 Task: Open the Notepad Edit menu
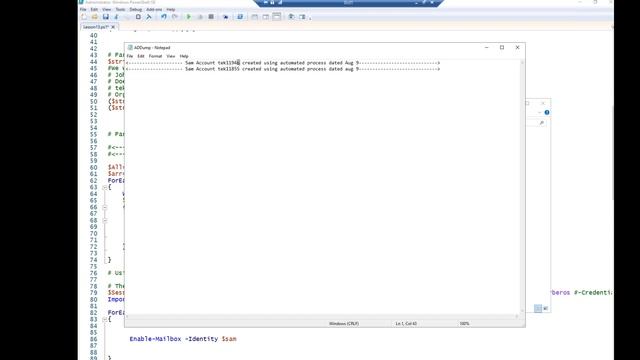click(141, 56)
